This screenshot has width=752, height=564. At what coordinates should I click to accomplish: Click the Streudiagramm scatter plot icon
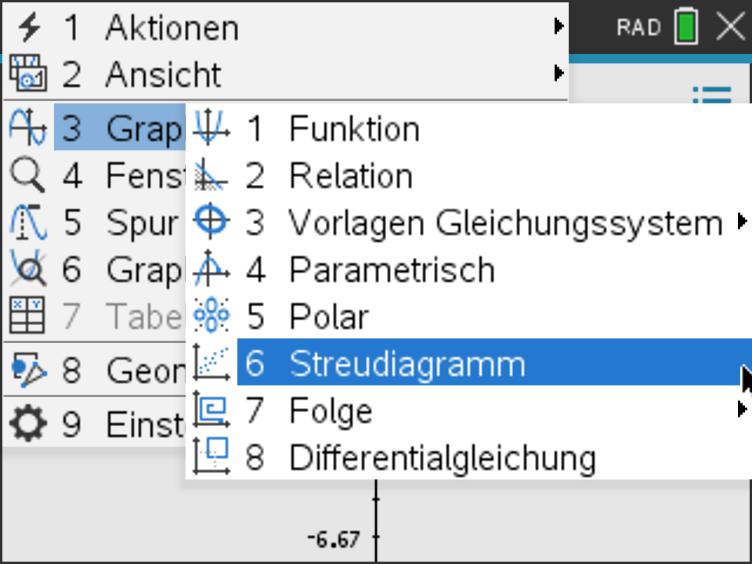click(212, 363)
